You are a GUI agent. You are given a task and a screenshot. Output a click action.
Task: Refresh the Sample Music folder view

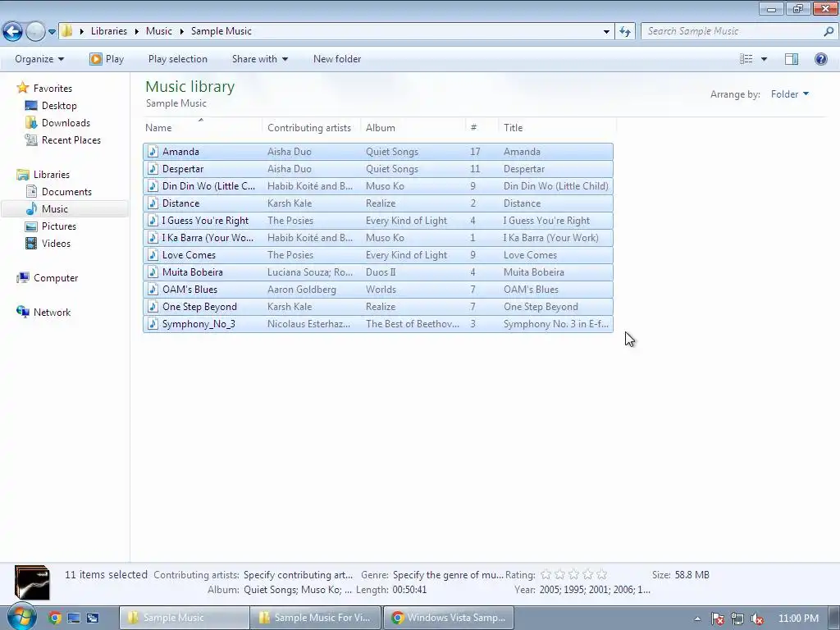coord(624,32)
